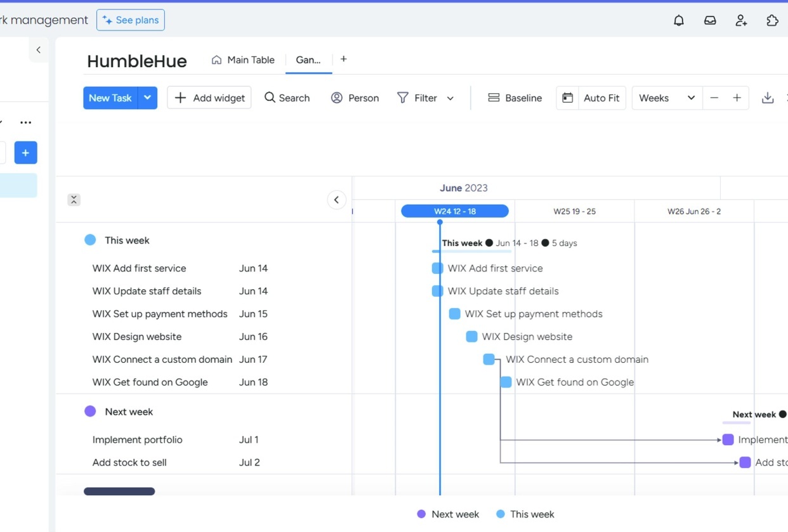This screenshot has width=788, height=532.
Task: Open WIX Update staff details row
Action: [147, 291]
